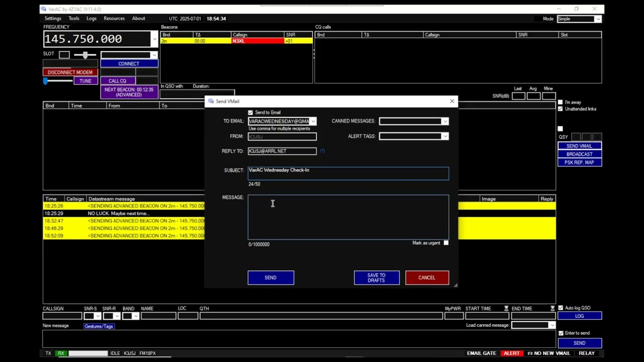The height and width of the screenshot is (362, 644).
Task: Expand the Mode dropdown set to Simple
Action: [598, 19]
